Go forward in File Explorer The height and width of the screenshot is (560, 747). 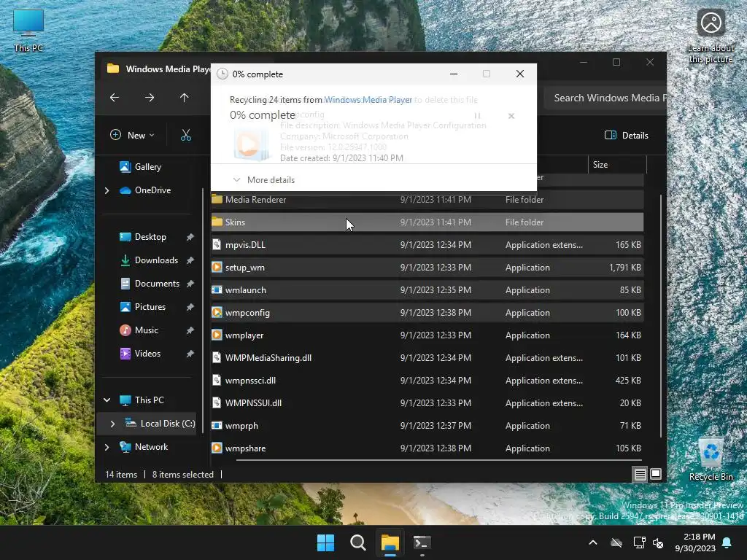[150, 98]
